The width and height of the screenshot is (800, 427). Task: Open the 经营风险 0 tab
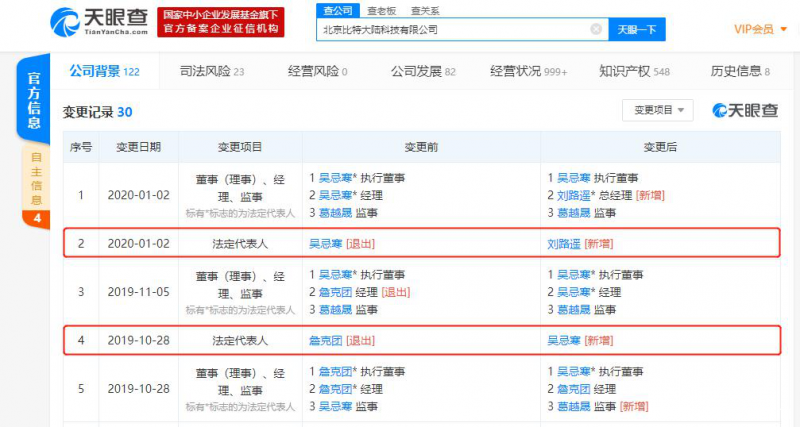(x=317, y=71)
